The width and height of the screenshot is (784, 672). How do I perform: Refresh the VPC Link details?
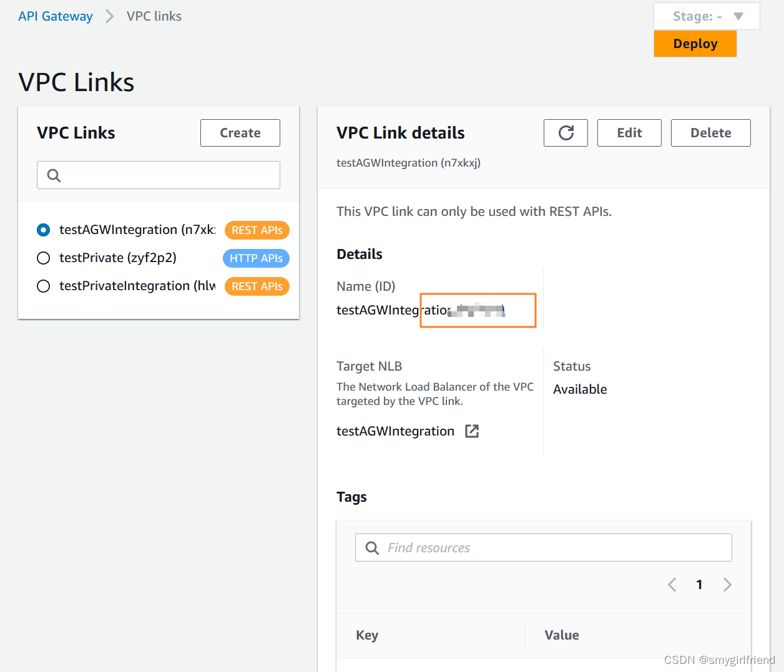[566, 132]
